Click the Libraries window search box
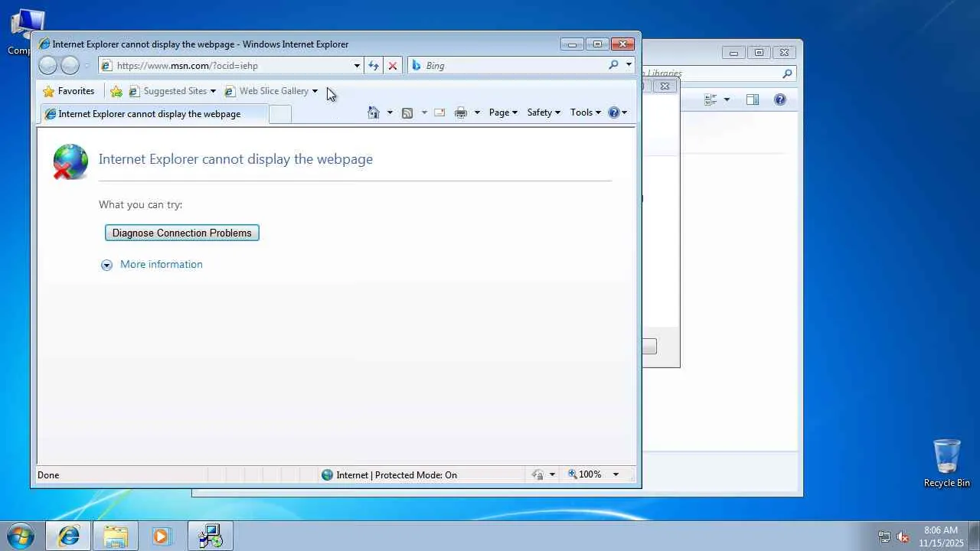 pos(720,73)
